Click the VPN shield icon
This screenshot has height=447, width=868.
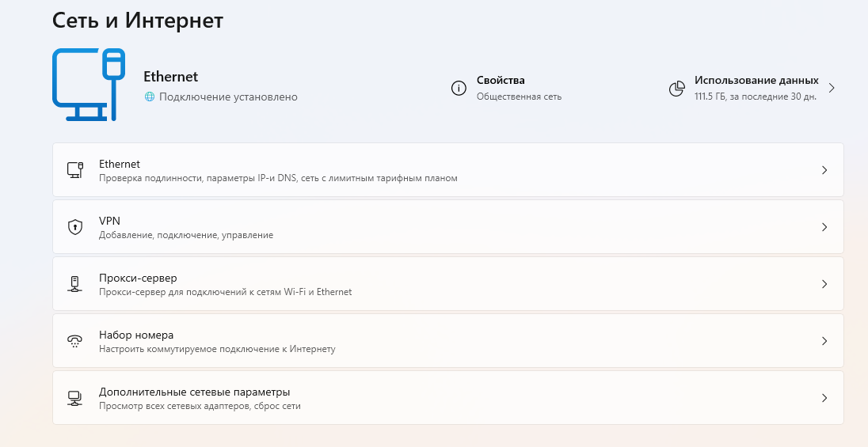(75, 227)
